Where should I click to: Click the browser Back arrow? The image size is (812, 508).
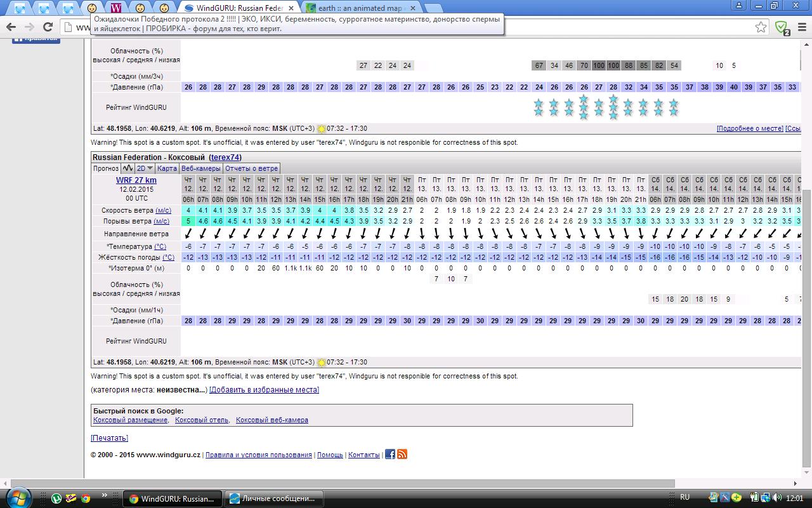point(11,27)
